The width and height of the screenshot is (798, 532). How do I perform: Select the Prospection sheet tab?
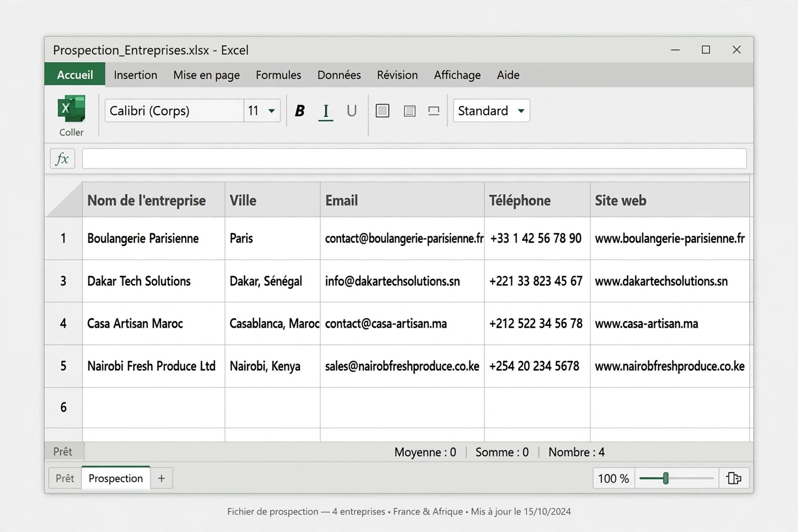click(x=116, y=478)
